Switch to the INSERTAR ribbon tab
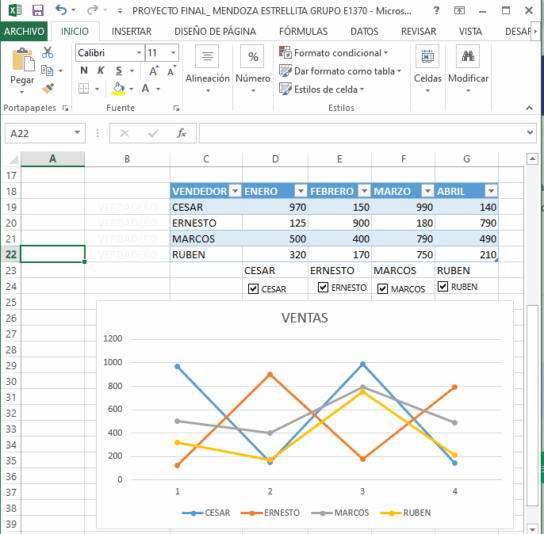 (x=131, y=31)
